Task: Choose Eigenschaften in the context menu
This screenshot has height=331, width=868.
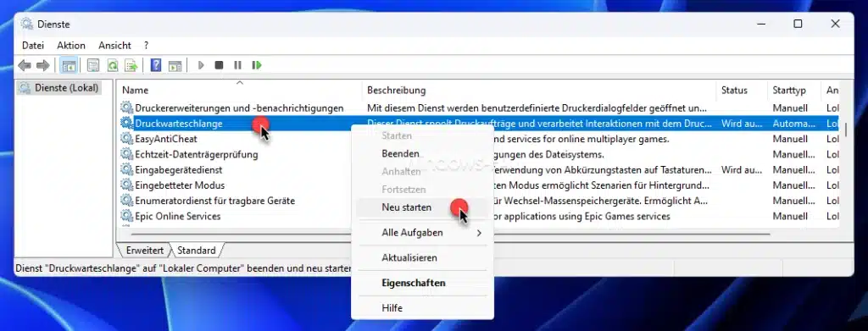Action: click(422, 283)
